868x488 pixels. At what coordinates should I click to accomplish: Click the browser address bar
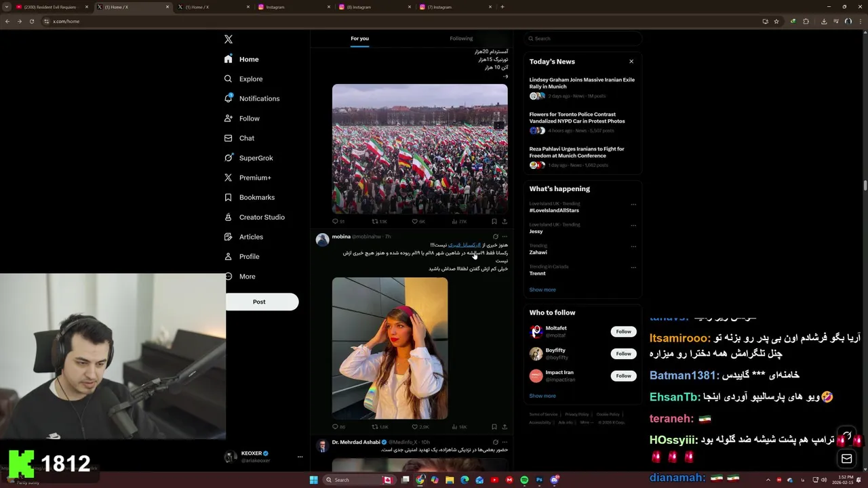pyautogui.click(x=400, y=21)
